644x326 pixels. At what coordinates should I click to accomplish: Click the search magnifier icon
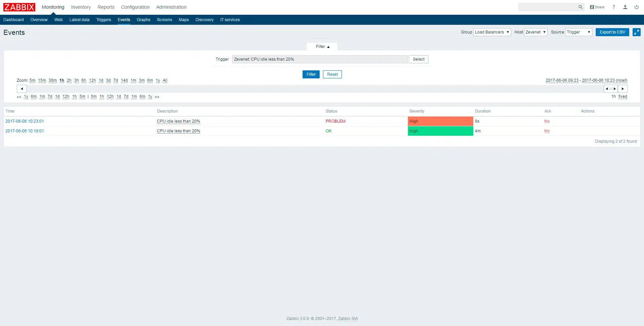point(580,7)
